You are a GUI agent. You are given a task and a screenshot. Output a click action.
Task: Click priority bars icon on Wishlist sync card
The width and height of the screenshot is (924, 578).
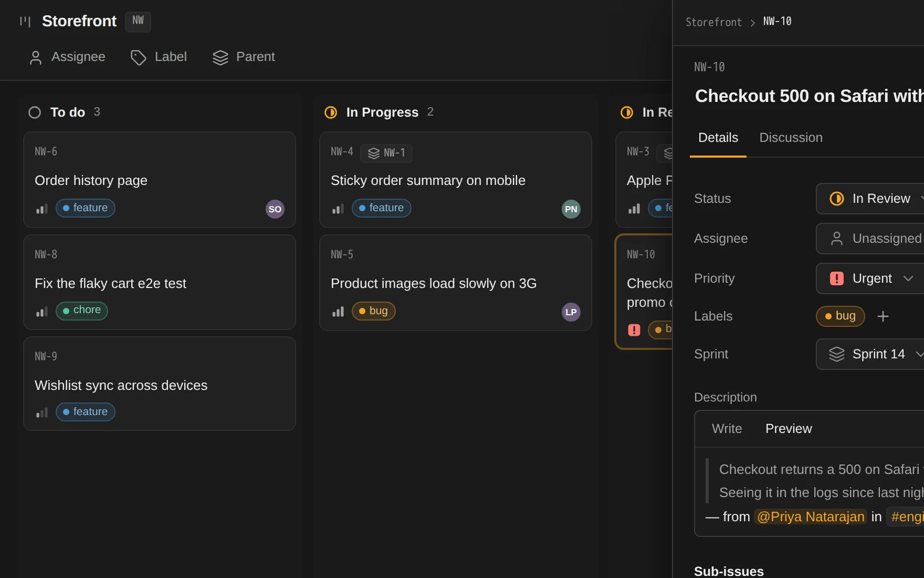coord(42,412)
